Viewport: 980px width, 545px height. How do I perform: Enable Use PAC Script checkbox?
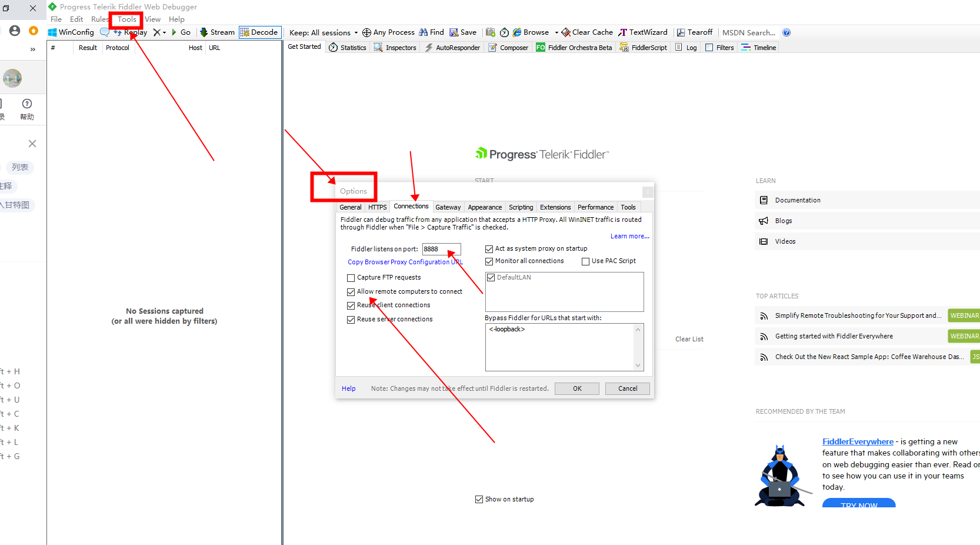point(586,261)
